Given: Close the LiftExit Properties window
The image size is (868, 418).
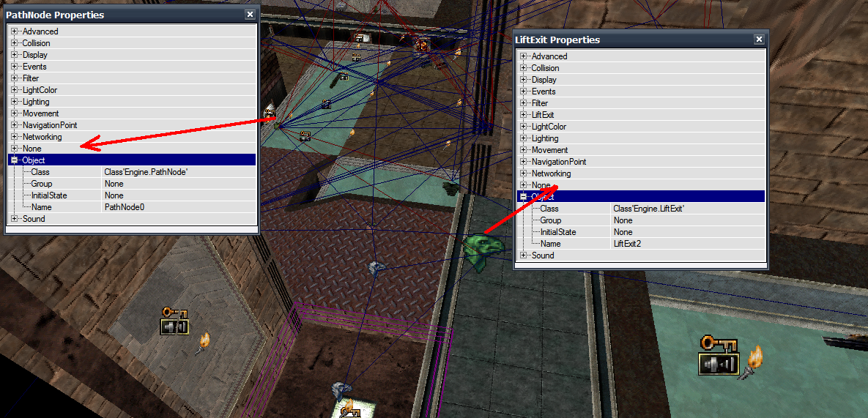Looking at the screenshot, I should [x=760, y=40].
